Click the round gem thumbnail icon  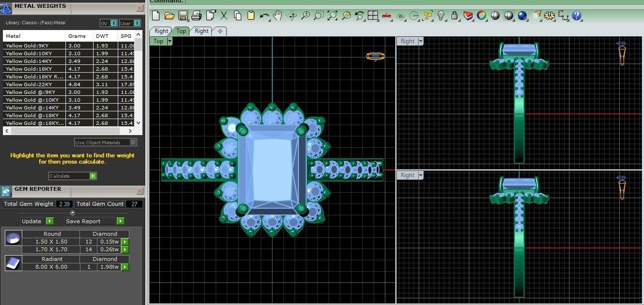[13, 238]
